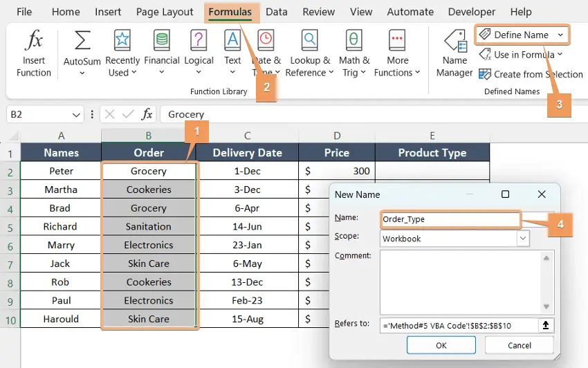Click the Refers to field
The height and width of the screenshot is (368, 588).
click(459, 325)
